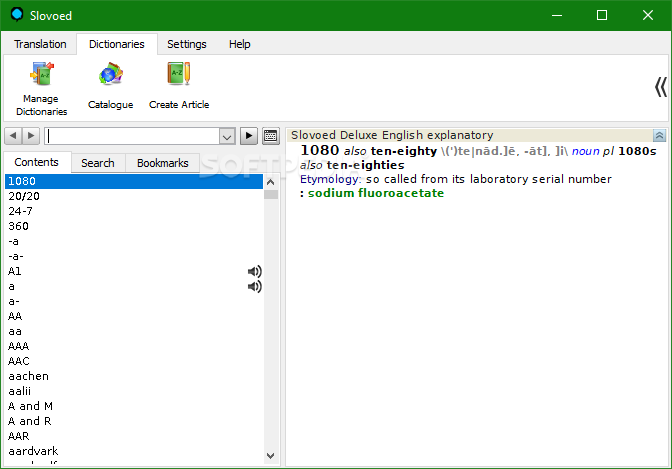Viewport: 672px width, 469px height.
Task: Play pronunciation for entry a
Action: (x=255, y=286)
